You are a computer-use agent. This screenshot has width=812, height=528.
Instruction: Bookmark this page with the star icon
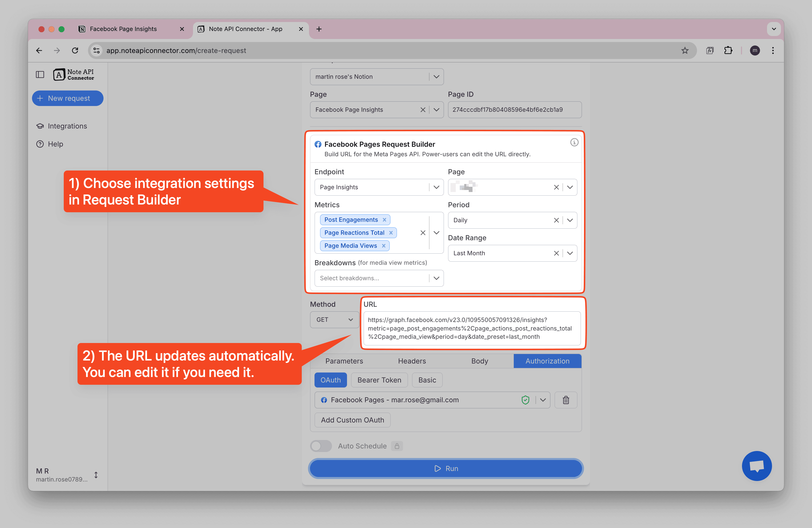coord(684,50)
